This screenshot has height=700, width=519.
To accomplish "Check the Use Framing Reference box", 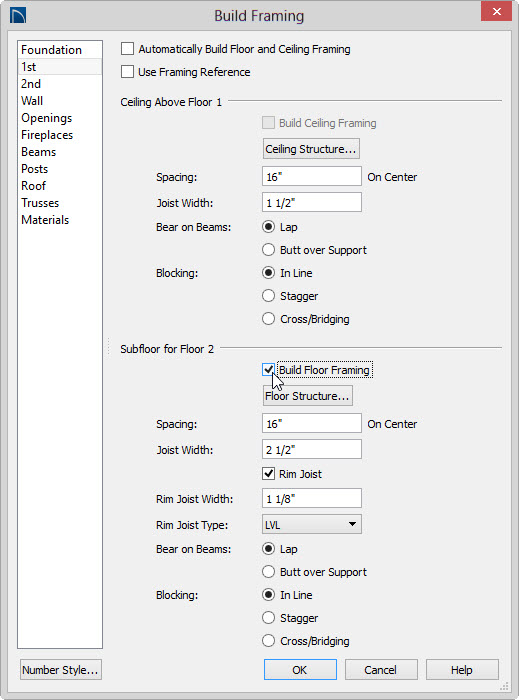I will 127,71.
